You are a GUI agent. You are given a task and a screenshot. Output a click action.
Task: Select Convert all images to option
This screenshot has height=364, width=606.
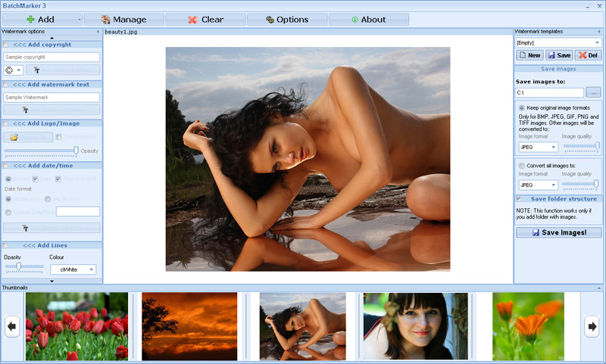522,165
